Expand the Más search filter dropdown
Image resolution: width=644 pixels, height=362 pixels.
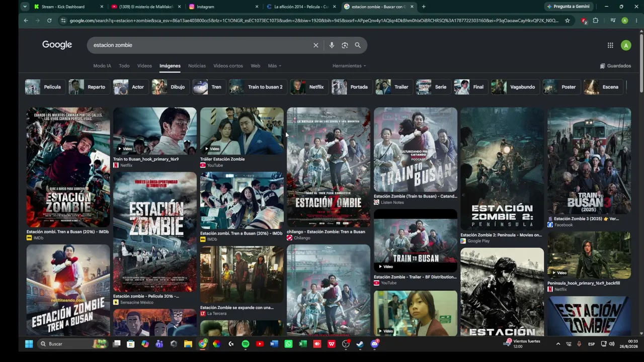tap(274, 66)
